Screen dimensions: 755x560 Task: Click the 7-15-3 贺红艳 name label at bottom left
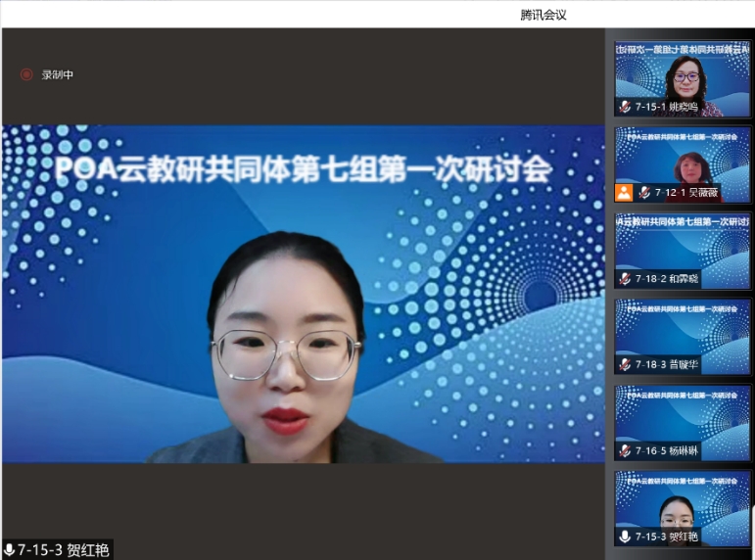tap(63, 550)
